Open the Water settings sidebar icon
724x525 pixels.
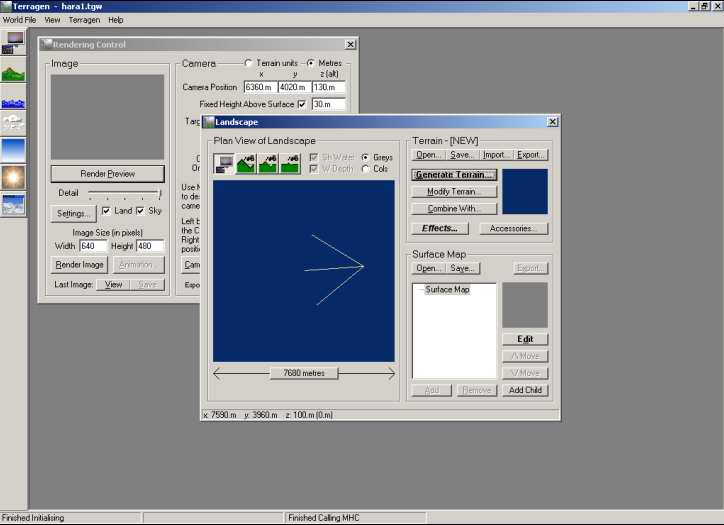14,101
